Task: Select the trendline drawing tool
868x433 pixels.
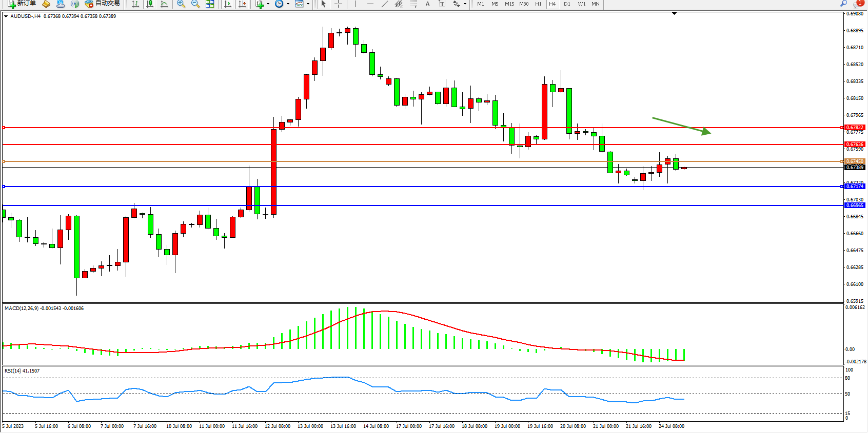Action: pos(384,4)
